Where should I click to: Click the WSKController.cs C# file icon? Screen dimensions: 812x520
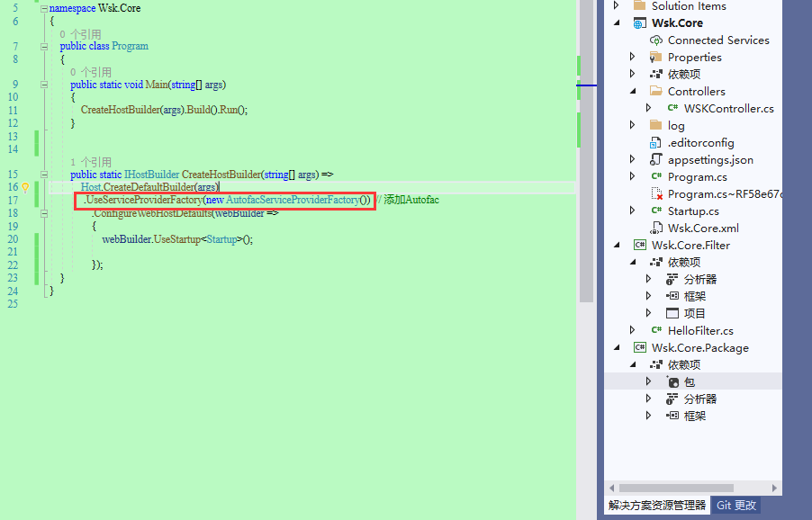[x=672, y=108]
